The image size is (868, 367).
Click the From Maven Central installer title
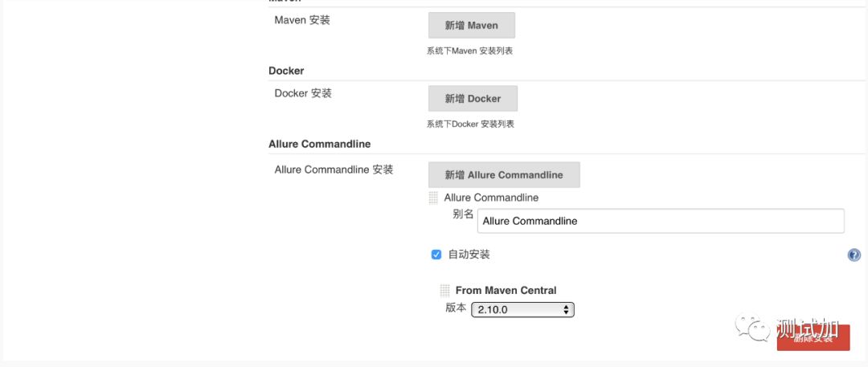pyautogui.click(x=506, y=291)
